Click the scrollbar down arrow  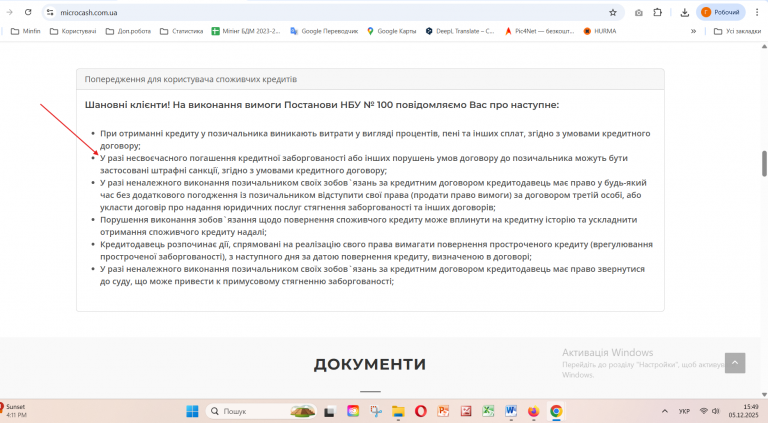coord(764,394)
